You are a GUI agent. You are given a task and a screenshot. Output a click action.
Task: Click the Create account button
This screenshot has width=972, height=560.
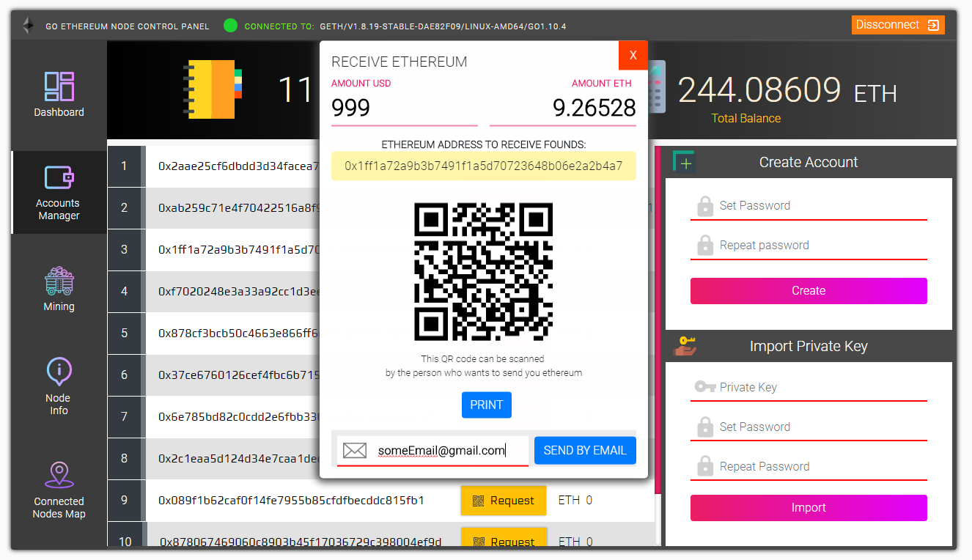809,291
